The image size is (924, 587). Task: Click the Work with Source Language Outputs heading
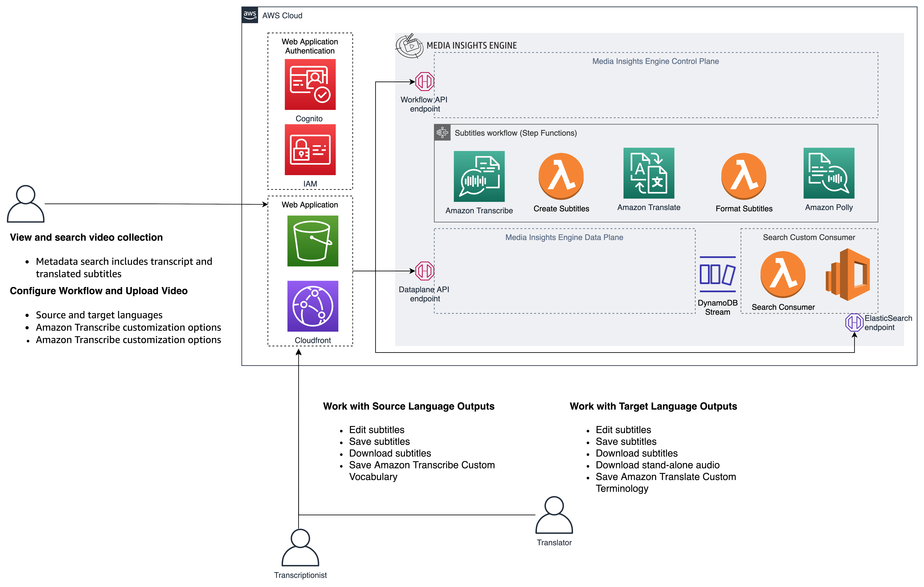(409, 406)
